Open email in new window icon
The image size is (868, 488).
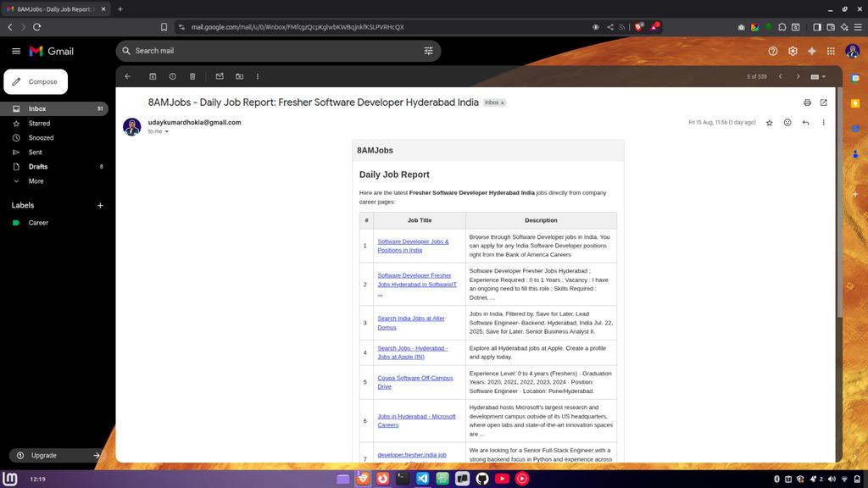pos(823,102)
